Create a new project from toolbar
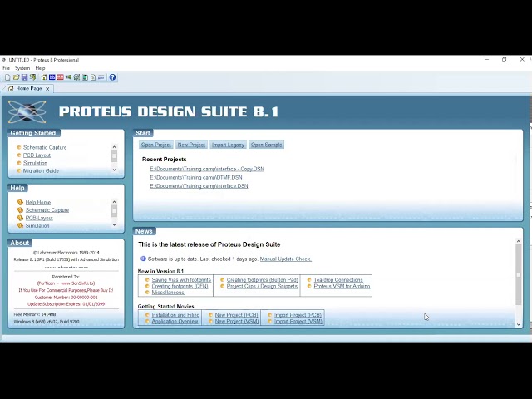 tap(7, 77)
